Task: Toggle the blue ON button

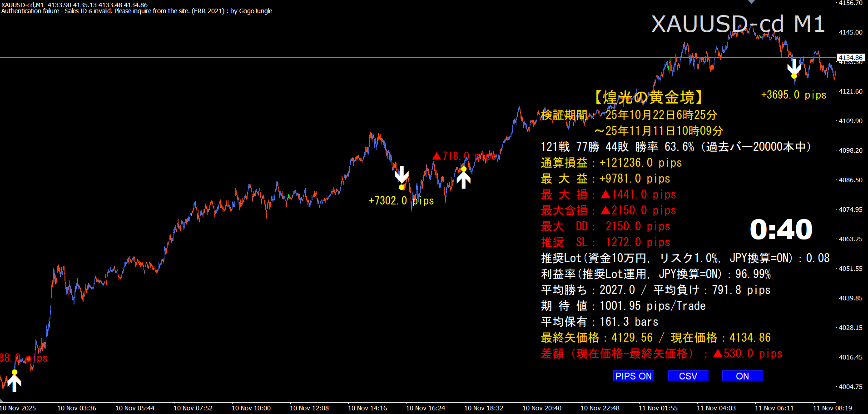Action: click(742, 376)
